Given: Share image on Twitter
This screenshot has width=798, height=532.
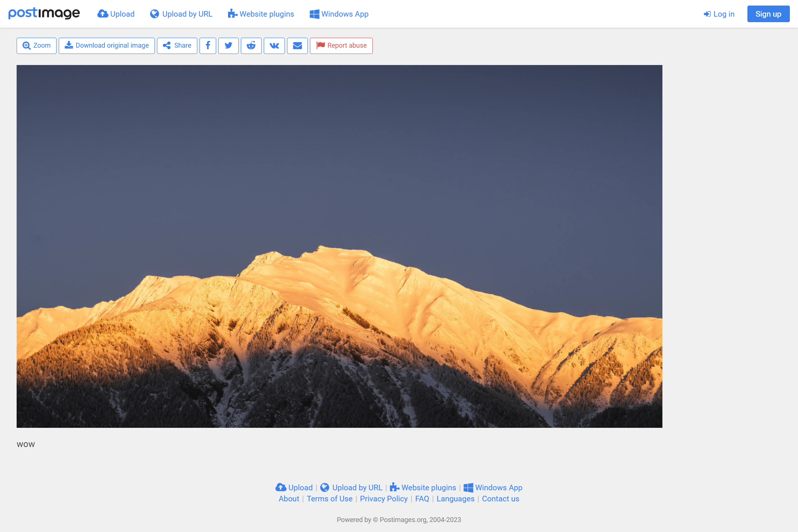Looking at the screenshot, I should click(x=228, y=45).
